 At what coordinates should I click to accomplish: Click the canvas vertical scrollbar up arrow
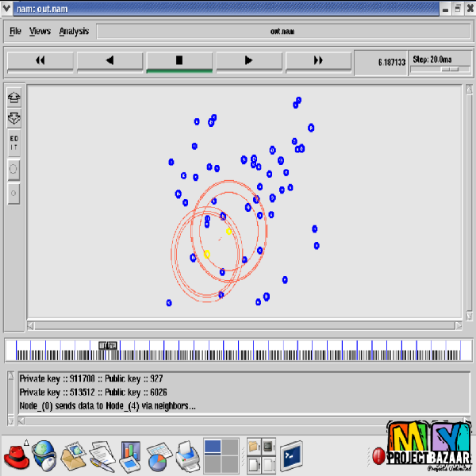(x=469, y=89)
